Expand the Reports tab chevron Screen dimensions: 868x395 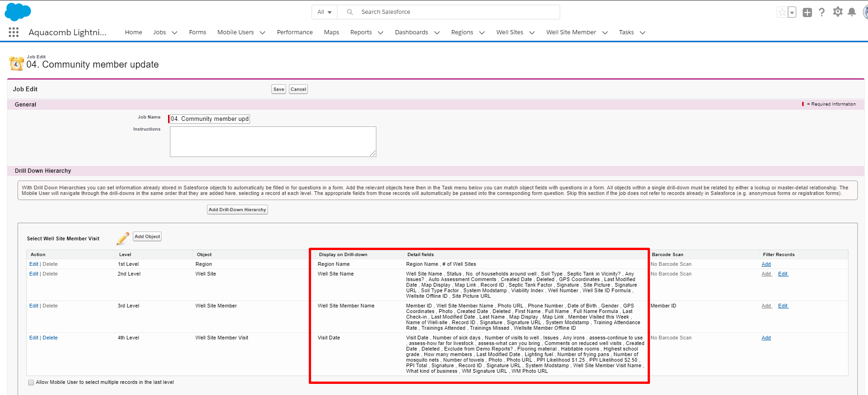(x=381, y=32)
